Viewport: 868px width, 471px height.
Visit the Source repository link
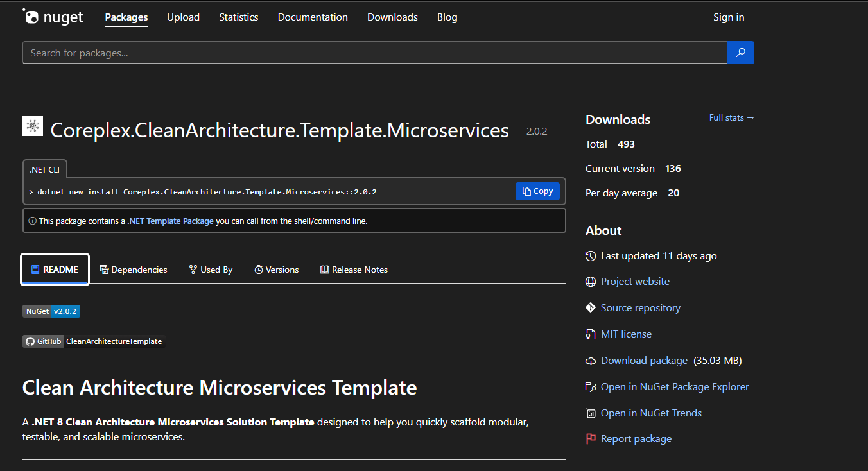(x=640, y=308)
